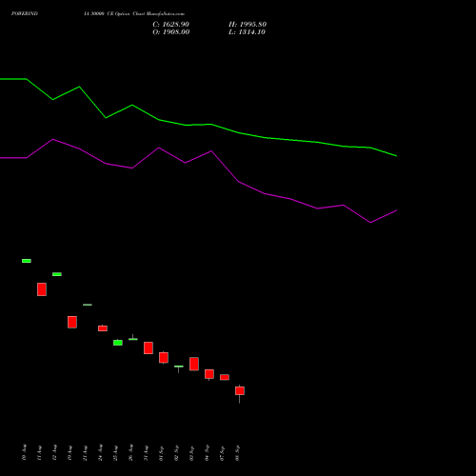Select the red candle above 03 Sep

(x=194, y=364)
